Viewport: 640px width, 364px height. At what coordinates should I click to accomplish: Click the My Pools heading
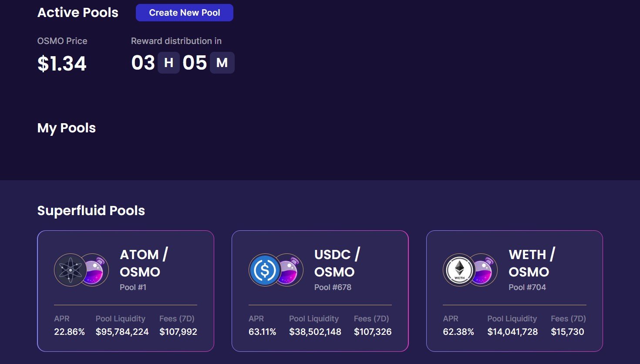[x=67, y=128]
